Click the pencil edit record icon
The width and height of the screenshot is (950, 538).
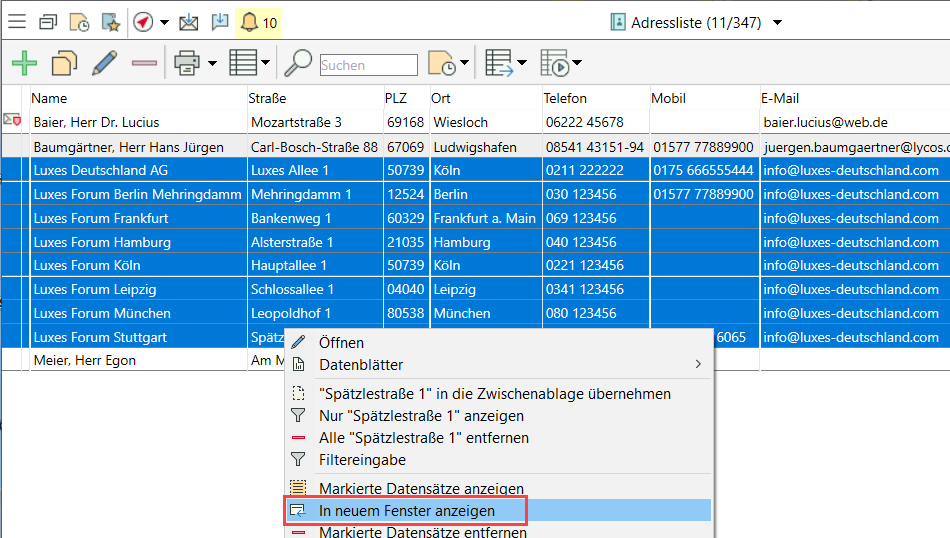(104, 64)
